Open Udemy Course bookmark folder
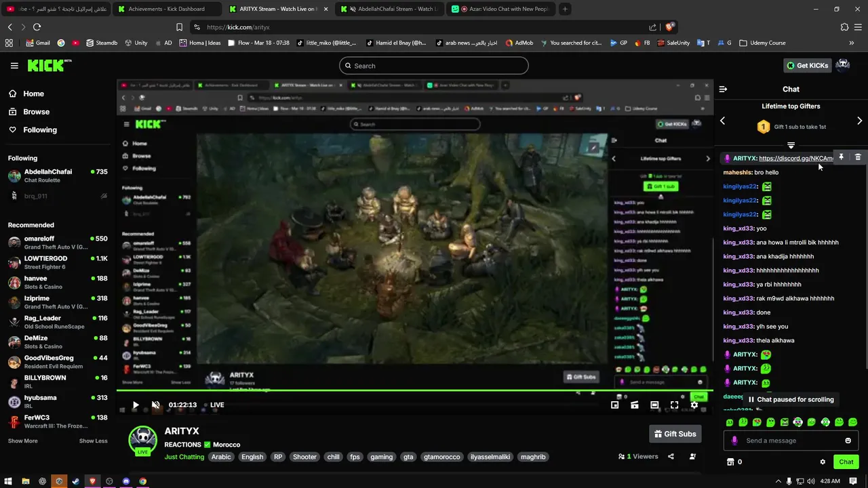The image size is (868, 488). pos(762,43)
